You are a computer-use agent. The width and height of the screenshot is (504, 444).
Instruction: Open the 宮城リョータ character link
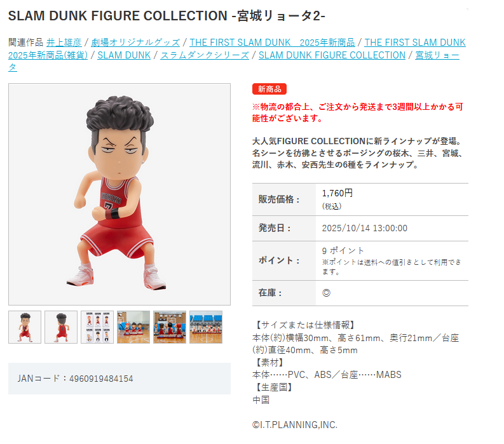(437, 55)
